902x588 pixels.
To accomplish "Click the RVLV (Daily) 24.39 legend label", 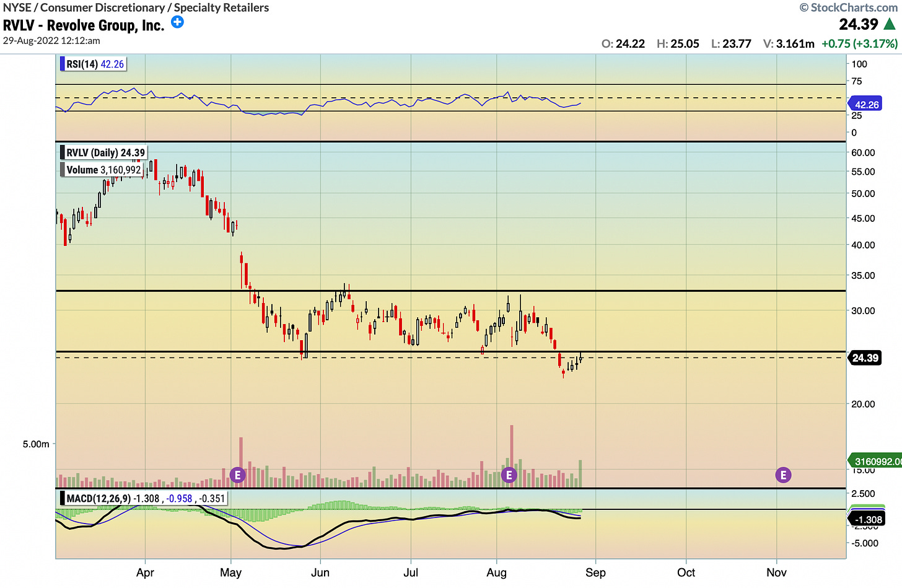I will point(103,152).
